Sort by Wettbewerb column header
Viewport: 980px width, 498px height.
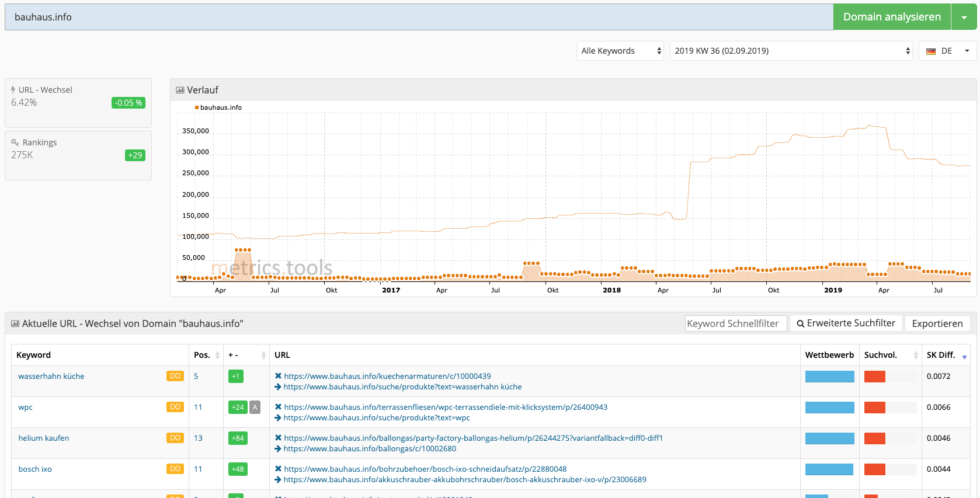pos(829,355)
